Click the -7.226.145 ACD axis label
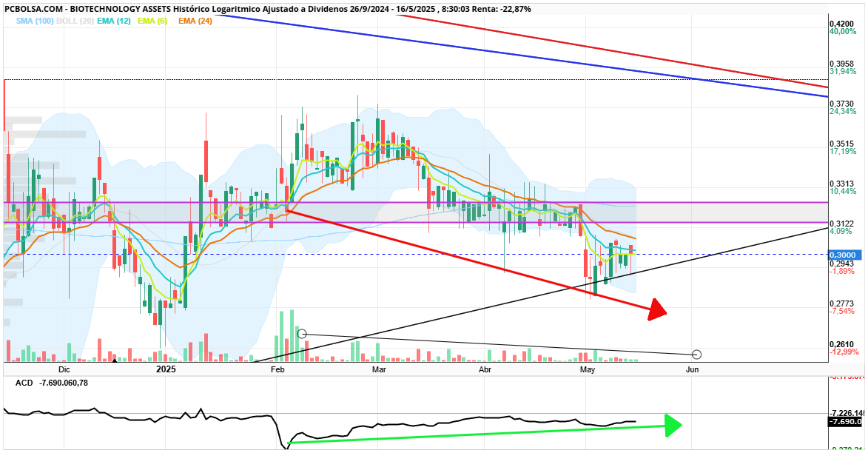The width and height of the screenshot is (868, 453). pos(847,413)
